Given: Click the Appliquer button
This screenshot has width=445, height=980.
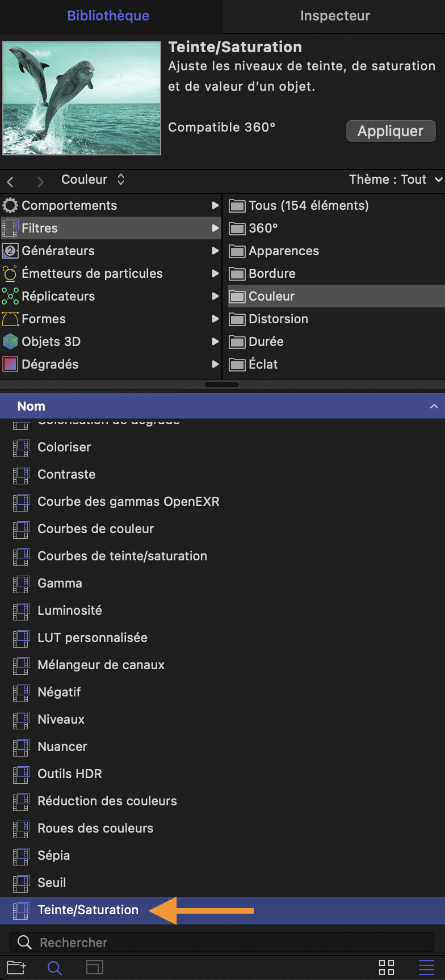Looking at the screenshot, I should click(x=391, y=131).
